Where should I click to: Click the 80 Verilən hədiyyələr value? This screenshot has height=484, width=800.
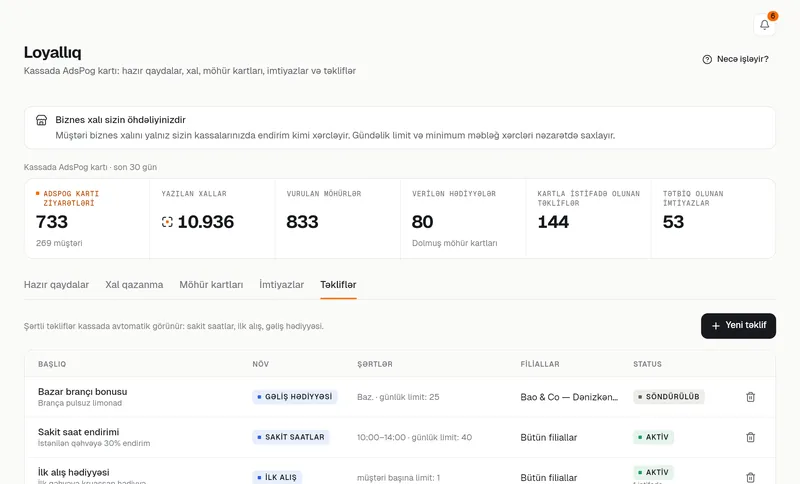click(x=422, y=222)
